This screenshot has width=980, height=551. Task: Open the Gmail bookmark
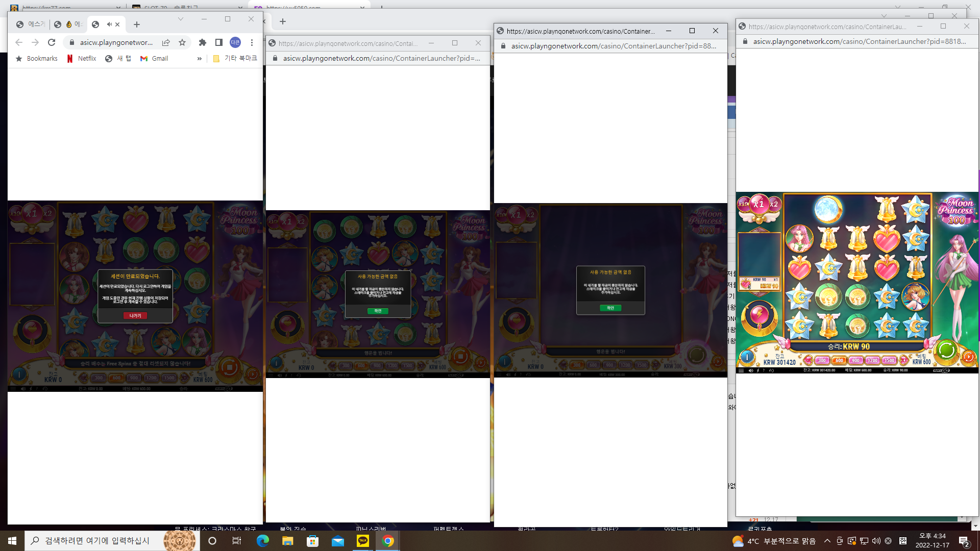tap(154, 59)
